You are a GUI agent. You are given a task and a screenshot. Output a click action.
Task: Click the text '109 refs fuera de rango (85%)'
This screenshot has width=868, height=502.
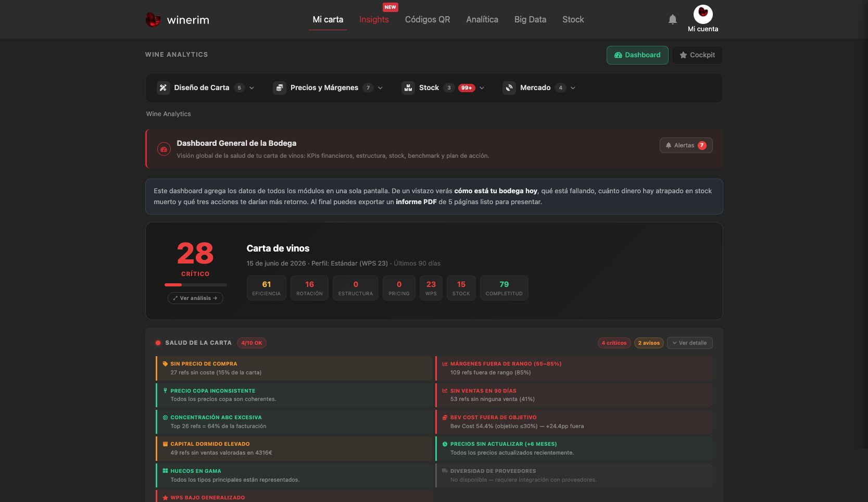pyautogui.click(x=490, y=372)
